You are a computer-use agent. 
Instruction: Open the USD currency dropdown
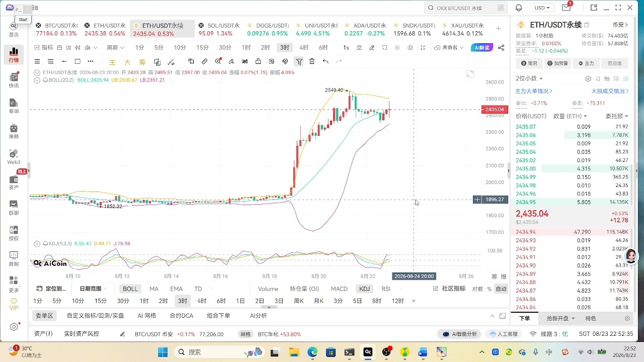tap(541, 8)
